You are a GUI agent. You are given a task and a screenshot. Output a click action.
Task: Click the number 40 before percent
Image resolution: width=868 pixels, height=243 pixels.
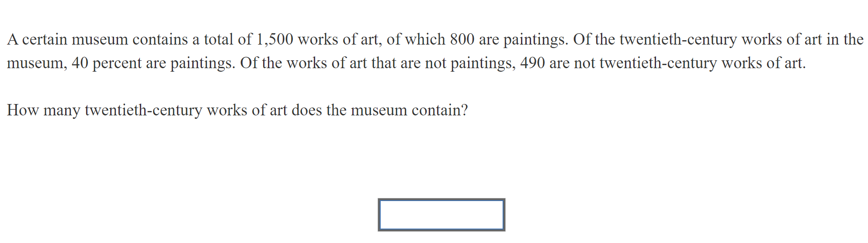(80, 63)
